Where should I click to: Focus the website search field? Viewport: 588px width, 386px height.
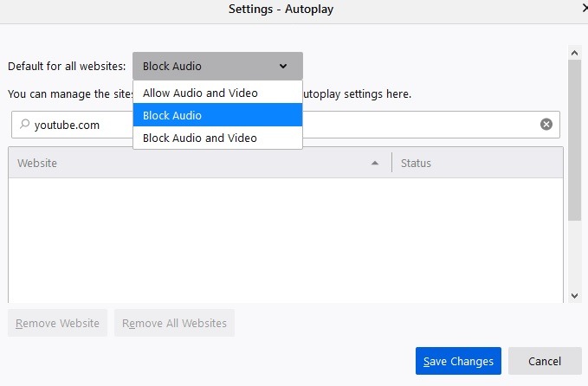tap(286, 125)
